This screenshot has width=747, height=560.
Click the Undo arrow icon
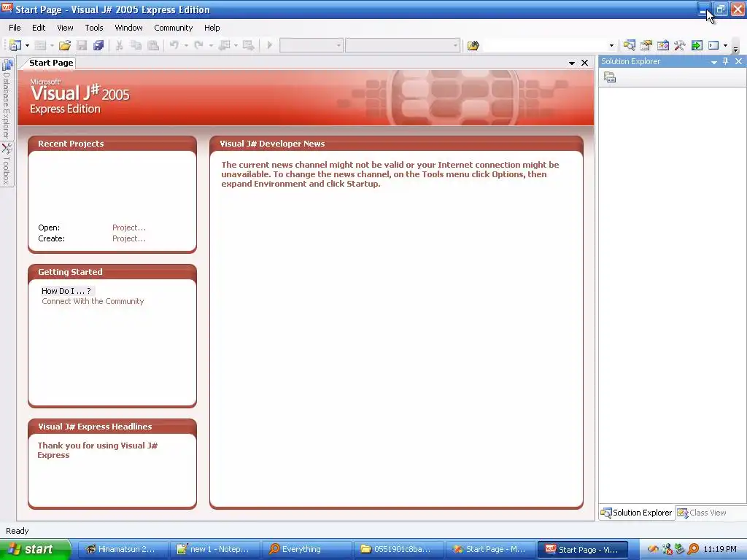174,45
